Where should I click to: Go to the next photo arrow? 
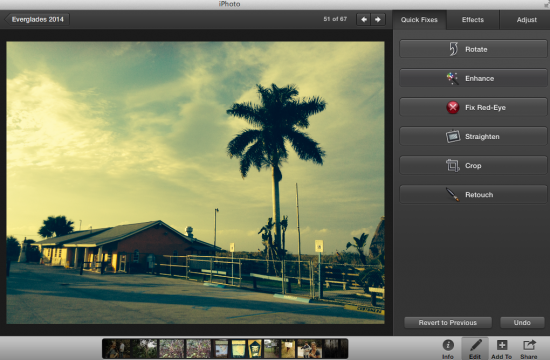[x=378, y=19]
